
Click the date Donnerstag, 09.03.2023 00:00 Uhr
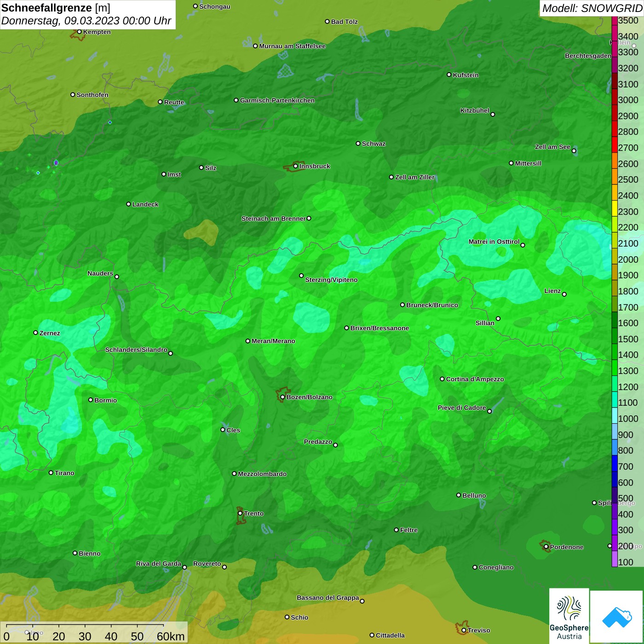(x=86, y=21)
